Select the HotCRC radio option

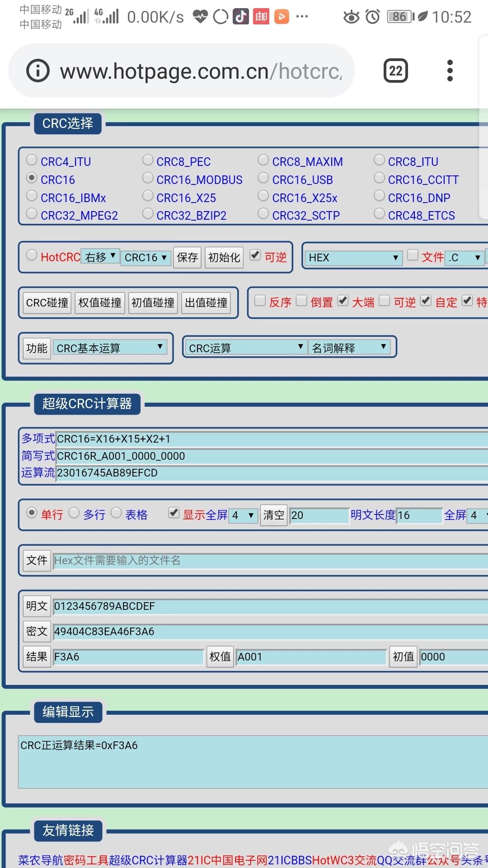tap(32, 255)
